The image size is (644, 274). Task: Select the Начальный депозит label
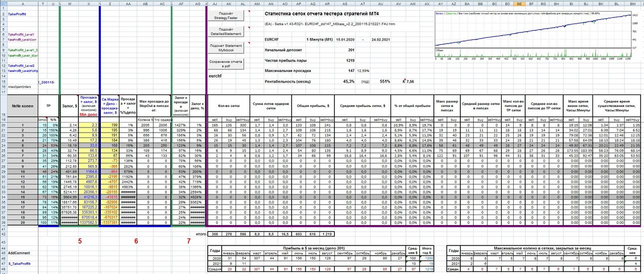click(283, 49)
